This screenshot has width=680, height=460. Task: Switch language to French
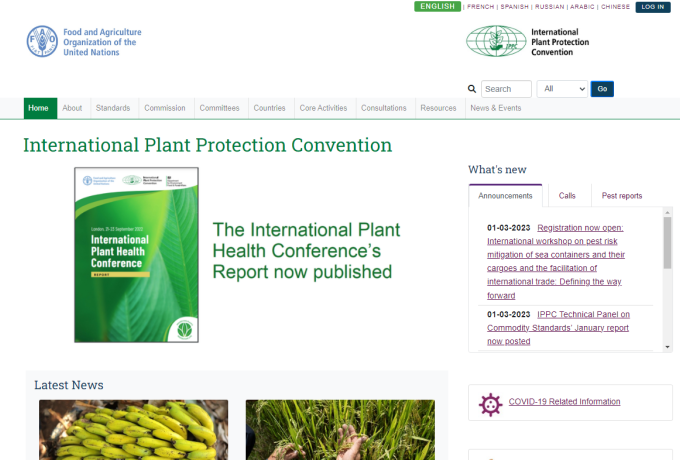tap(481, 7)
